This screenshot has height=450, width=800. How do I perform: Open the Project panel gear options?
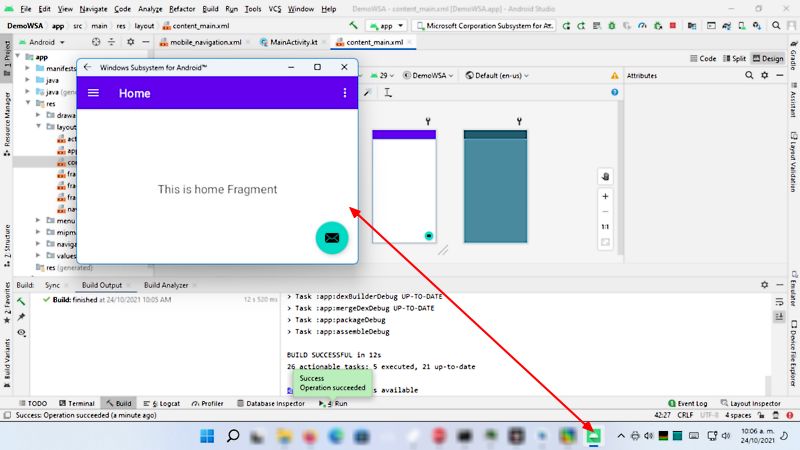[131, 42]
